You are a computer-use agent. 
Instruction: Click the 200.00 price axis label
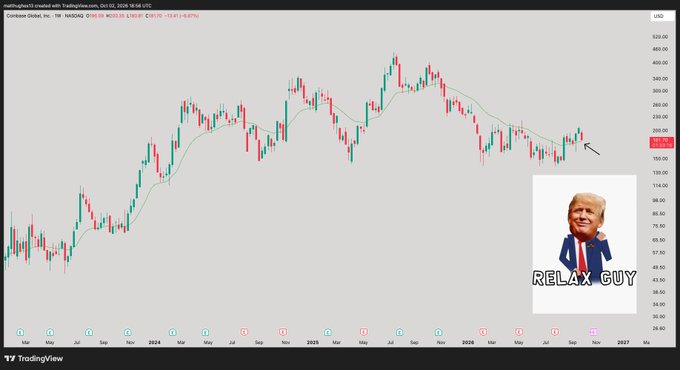click(660, 131)
